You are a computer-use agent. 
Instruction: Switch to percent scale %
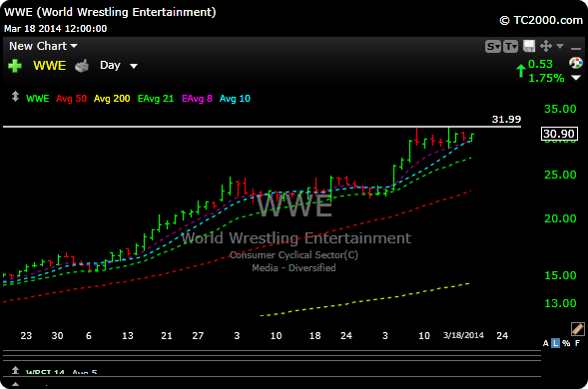[x=566, y=343]
